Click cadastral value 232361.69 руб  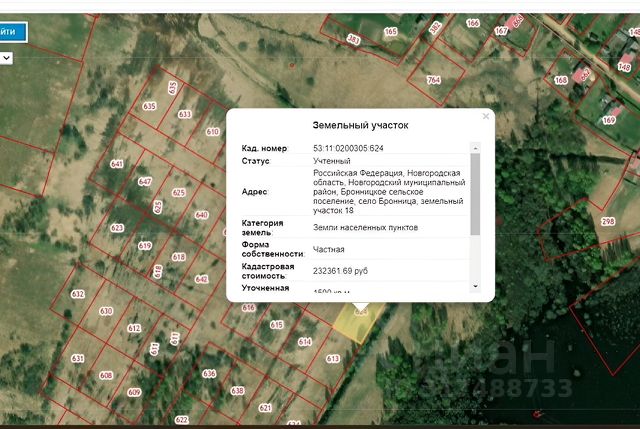[x=340, y=271]
